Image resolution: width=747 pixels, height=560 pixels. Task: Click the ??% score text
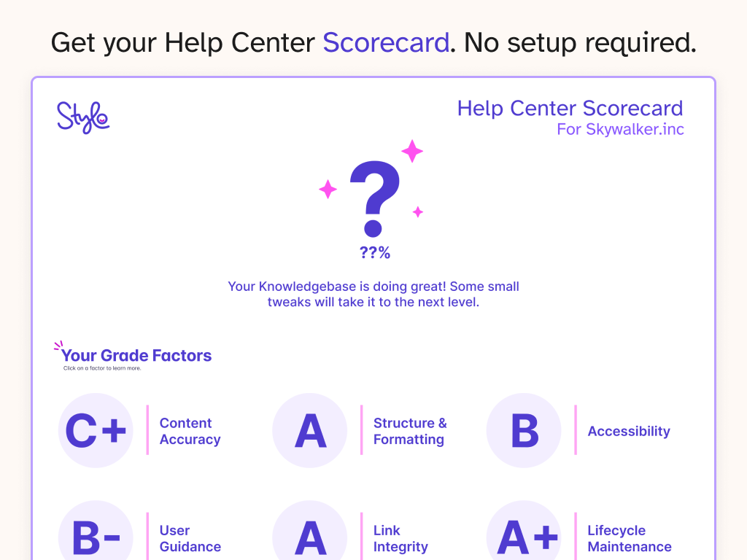pos(375,253)
